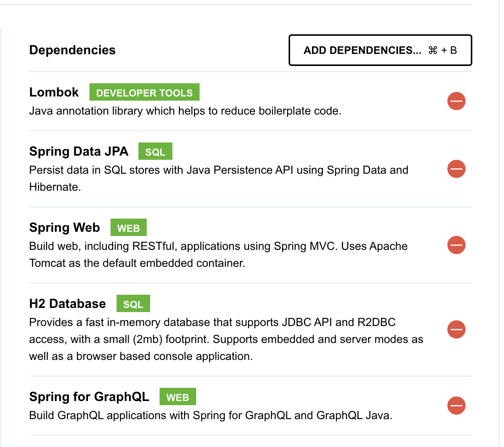The height and width of the screenshot is (447, 504).
Task: Select the Lombok dependency title
Action: click(54, 92)
